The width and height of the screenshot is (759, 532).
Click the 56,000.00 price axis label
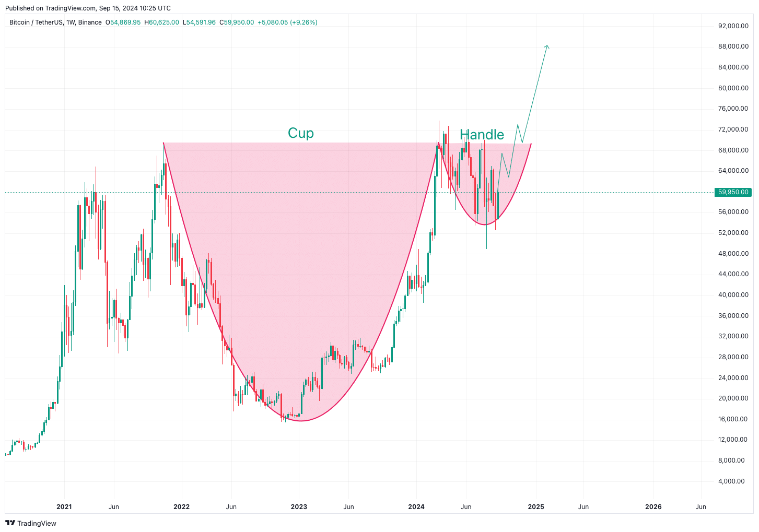tap(733, 212)
